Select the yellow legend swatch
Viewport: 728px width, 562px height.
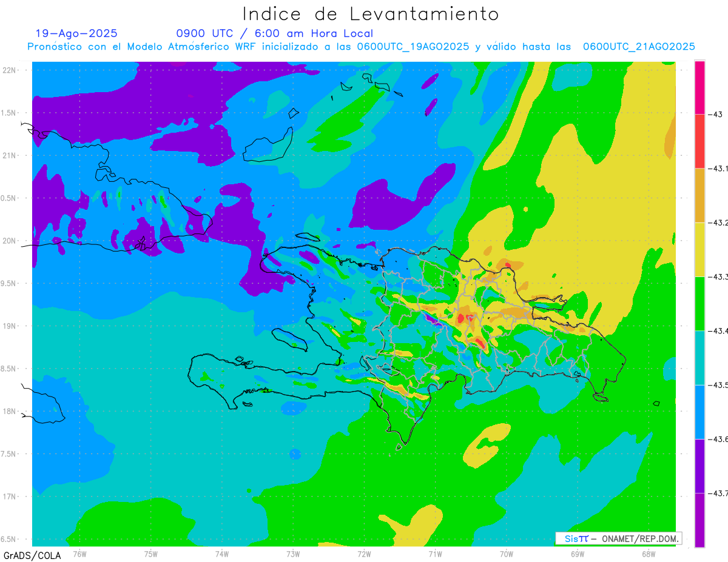[x=699, y=249]
